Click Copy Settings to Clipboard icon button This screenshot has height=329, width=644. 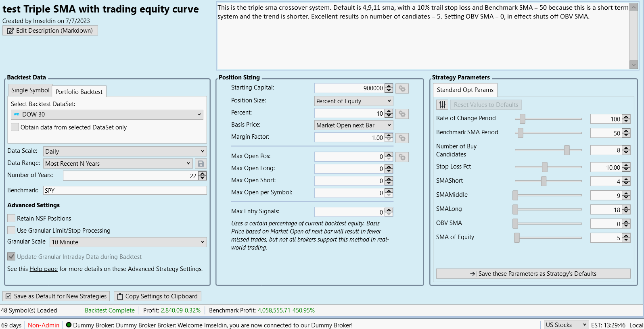[x=157, y=296]
